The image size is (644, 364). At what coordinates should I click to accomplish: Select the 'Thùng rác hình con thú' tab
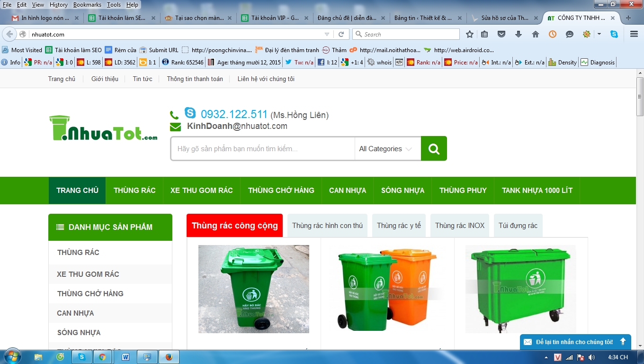pyautogui.click(x=327, y=226)
